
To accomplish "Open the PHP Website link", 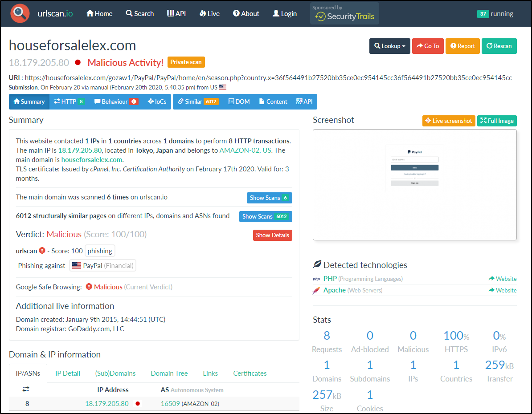I will pyautogui.click(x=503, y=279).
